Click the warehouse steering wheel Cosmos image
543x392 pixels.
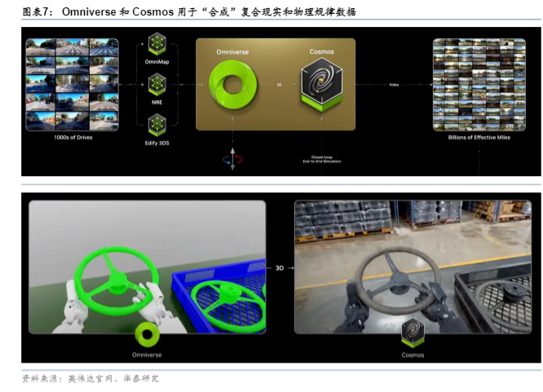(x=413, y=266)
